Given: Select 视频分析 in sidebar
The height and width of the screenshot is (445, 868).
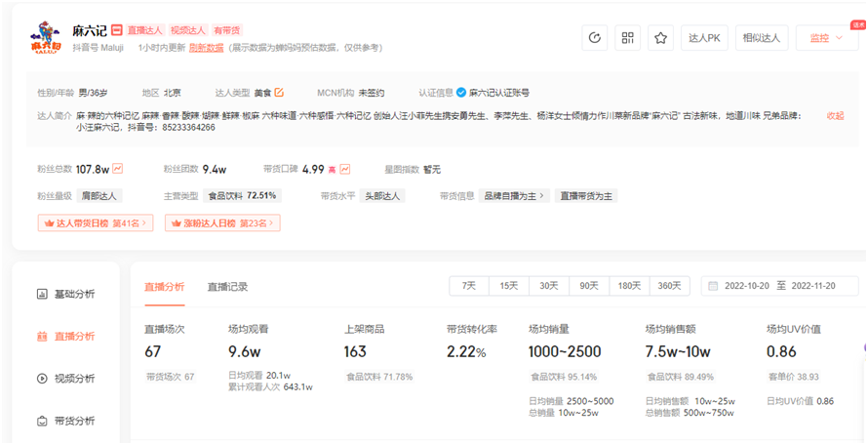Looking at the screenshot, I should [x=74, y=379].
